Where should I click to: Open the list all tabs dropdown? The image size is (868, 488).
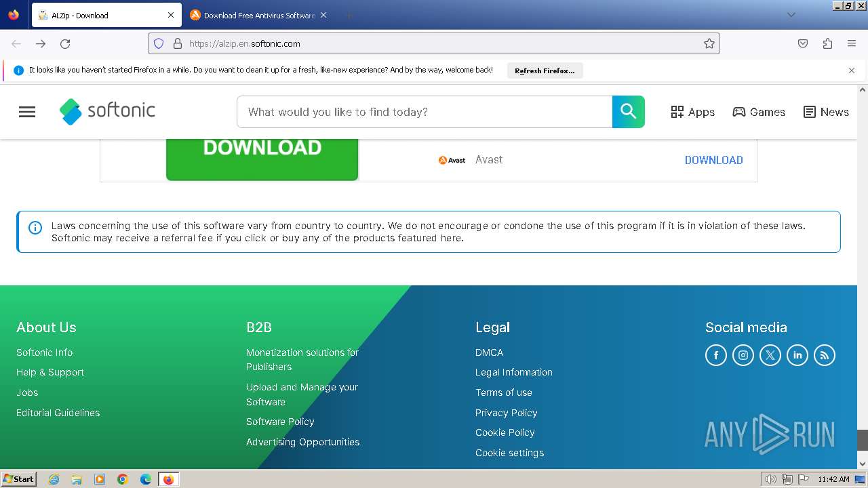click(791, 15)
